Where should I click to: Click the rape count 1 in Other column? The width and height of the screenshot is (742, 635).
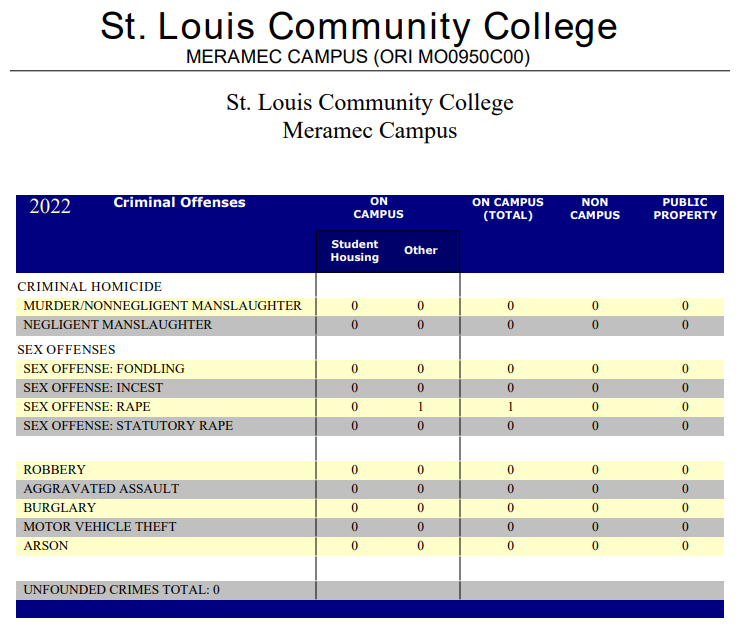pos(421,407)
